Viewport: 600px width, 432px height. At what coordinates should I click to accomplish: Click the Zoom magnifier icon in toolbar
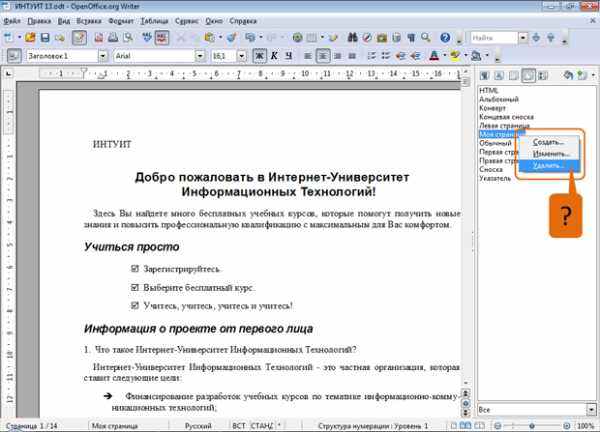426,37
